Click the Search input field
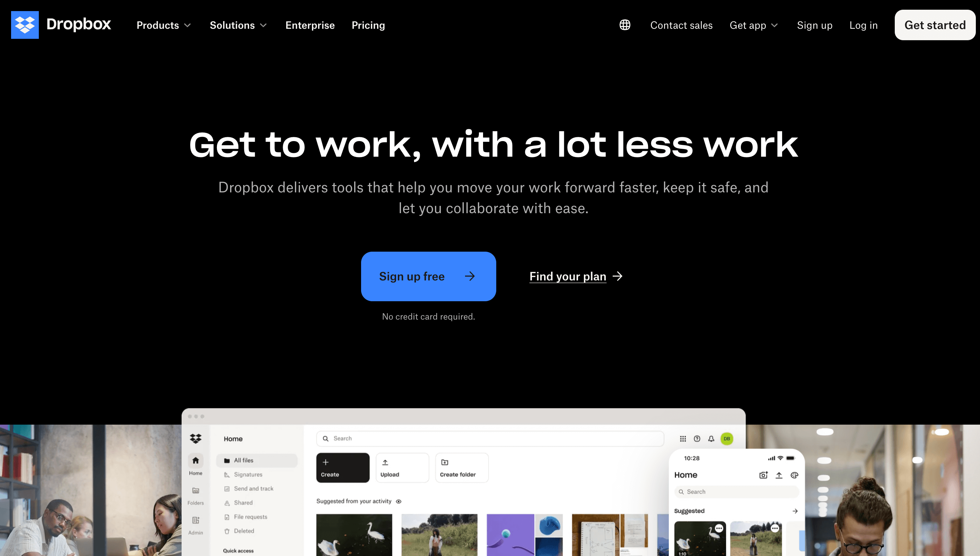This screenshot has width=980, height=556. point(490,438)
